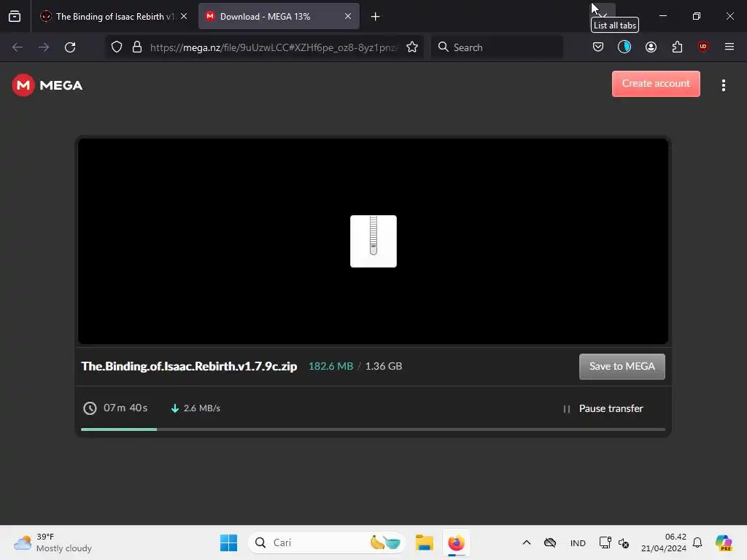Viewport: 747px width, 560px height.
Task: Go forward one page
Action: pos(44,47)
